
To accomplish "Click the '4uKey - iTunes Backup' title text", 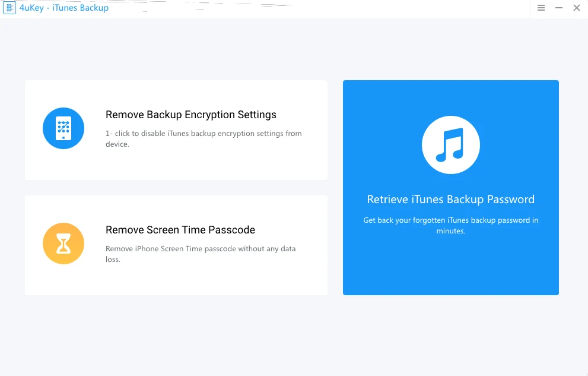I will click(x=64, y=8).
